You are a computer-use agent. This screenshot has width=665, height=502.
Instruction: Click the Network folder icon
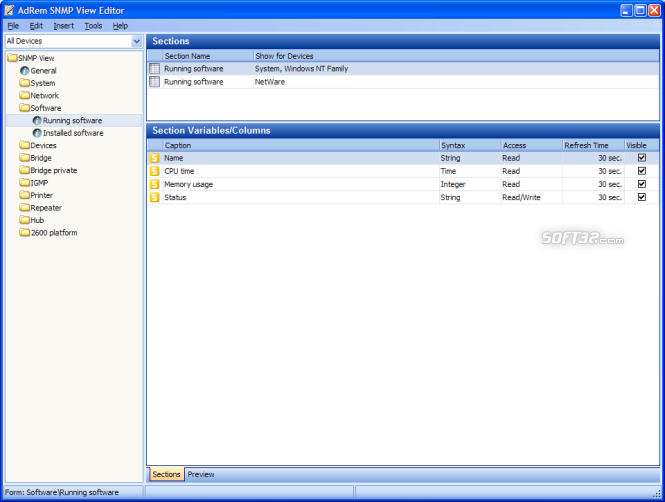pos(25,95)
